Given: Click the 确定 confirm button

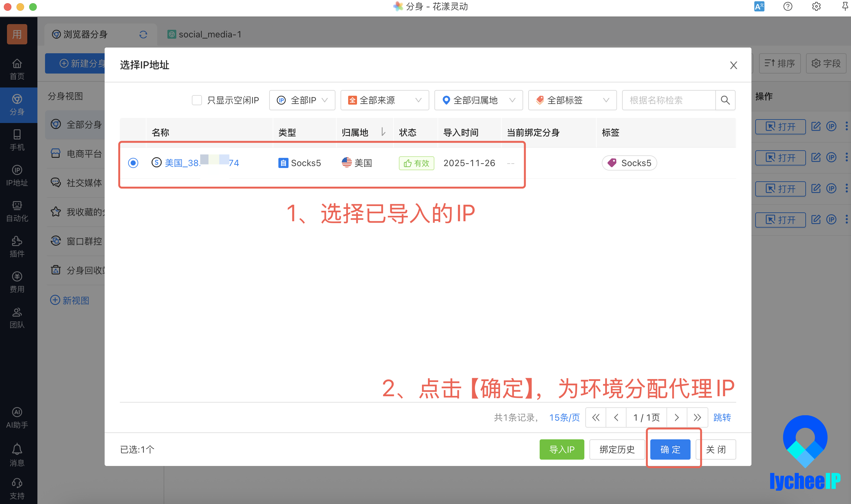Looking at the screenshot, I should click(670, 449).
